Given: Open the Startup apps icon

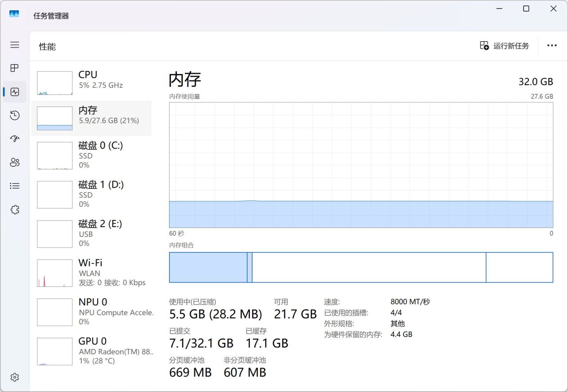Looking at the screenshot, I should (15, 139).
